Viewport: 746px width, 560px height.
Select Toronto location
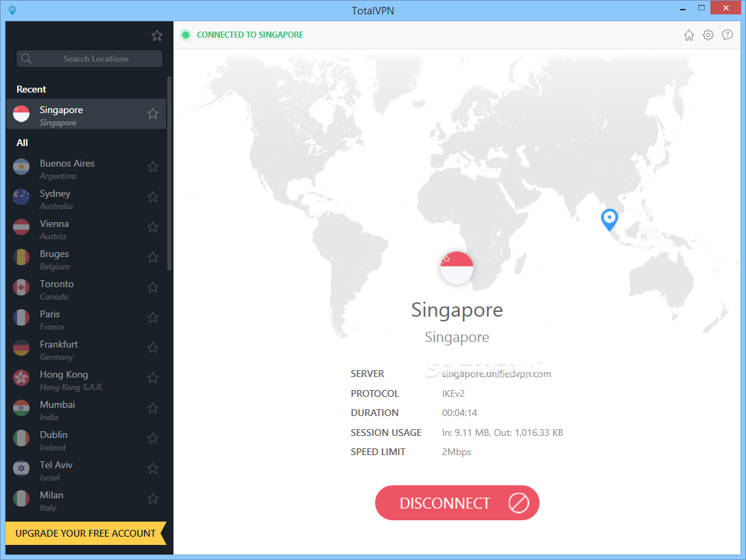point(86,290)
